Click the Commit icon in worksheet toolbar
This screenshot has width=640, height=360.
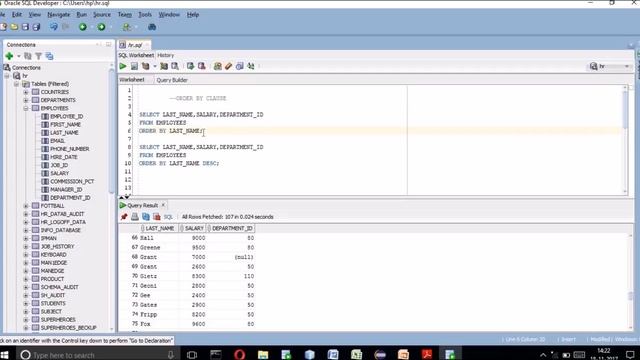[x=191, y=66]
